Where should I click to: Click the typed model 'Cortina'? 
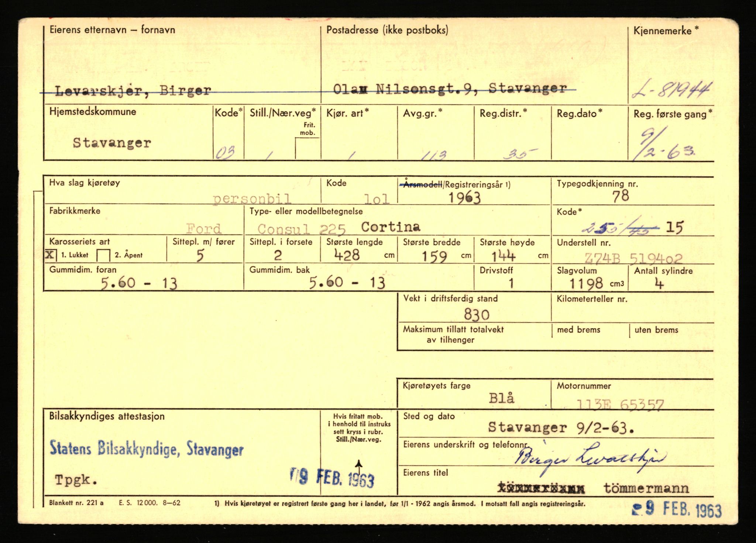pyautogui.click(x=391, y=226)
